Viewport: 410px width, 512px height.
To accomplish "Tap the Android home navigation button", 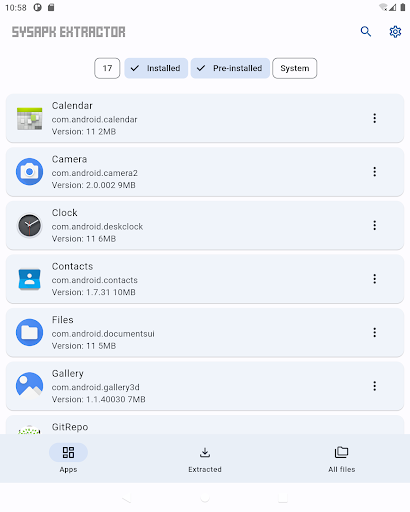I will click(205, 498).
